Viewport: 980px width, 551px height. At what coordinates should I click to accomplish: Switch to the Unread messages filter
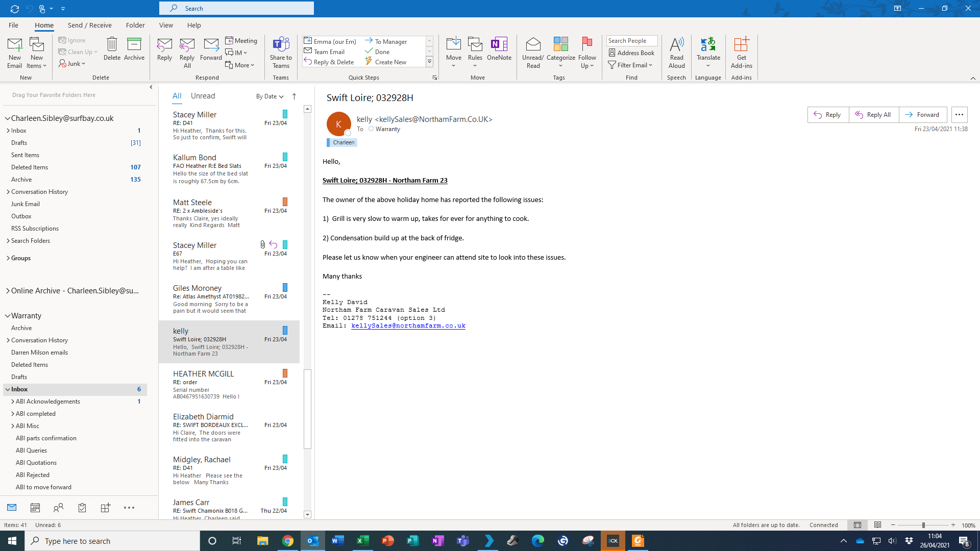[203, 96]
